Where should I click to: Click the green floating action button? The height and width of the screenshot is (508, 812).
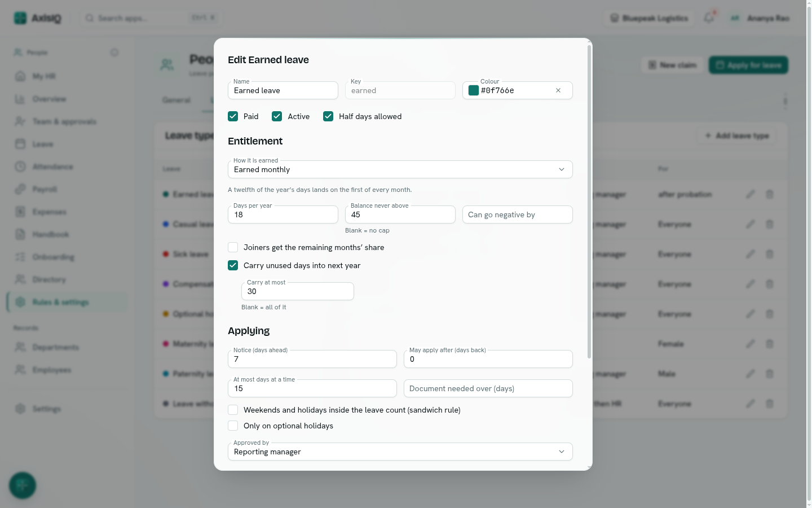click(x=23, y=485)
